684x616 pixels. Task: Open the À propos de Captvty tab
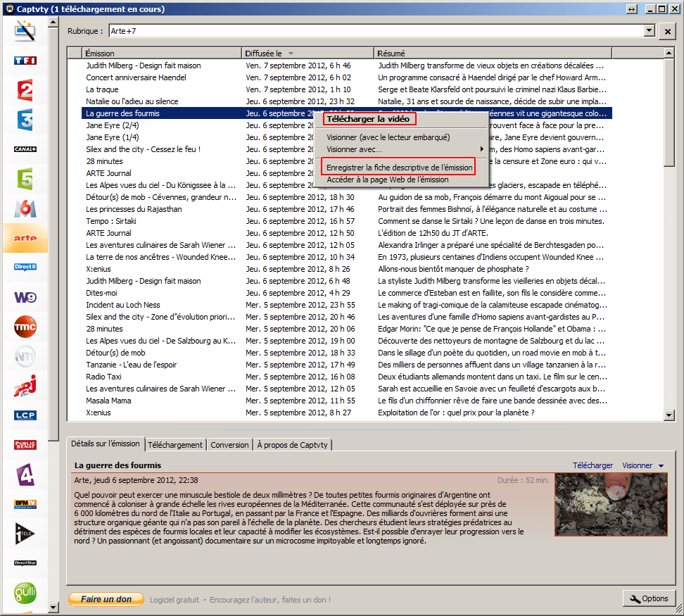(292, 445)
